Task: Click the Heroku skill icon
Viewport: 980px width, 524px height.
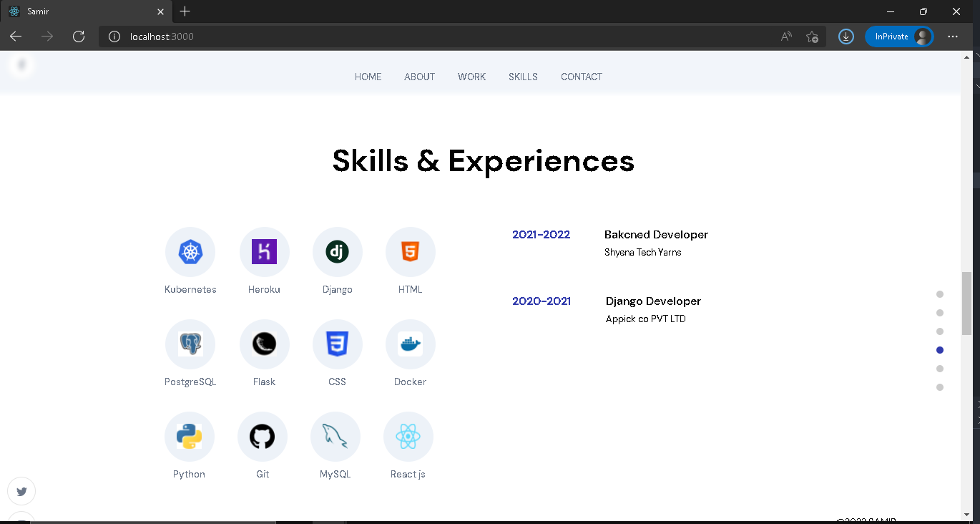Action: tap(264, 251)
